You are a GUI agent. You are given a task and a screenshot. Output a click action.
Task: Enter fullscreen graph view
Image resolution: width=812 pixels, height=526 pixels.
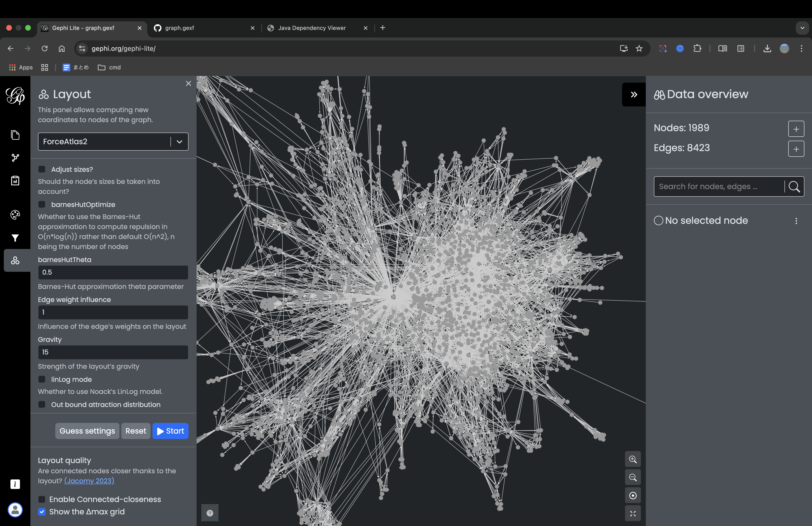click(633, 513)
